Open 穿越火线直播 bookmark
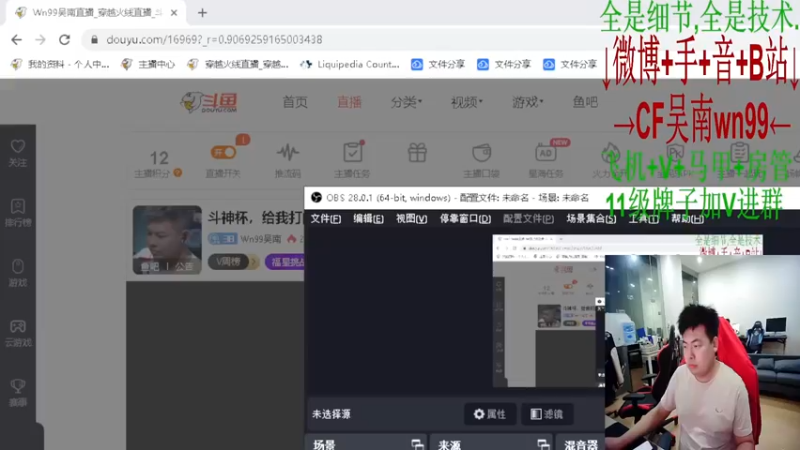 238,64
